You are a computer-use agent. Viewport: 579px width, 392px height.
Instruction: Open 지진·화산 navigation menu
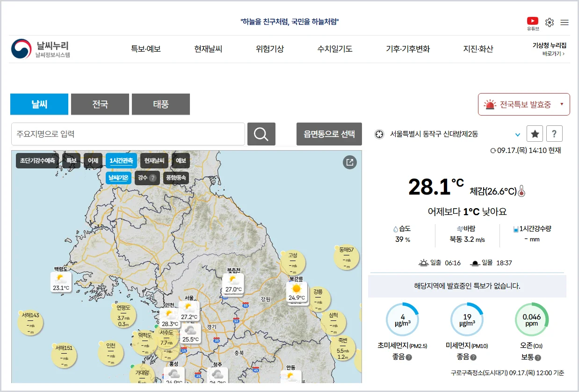(478, 49)
